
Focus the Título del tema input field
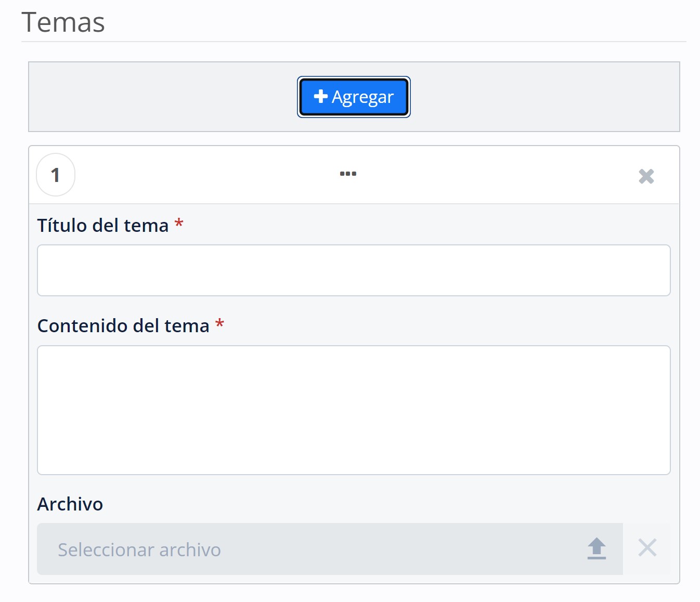click(354, 270)
